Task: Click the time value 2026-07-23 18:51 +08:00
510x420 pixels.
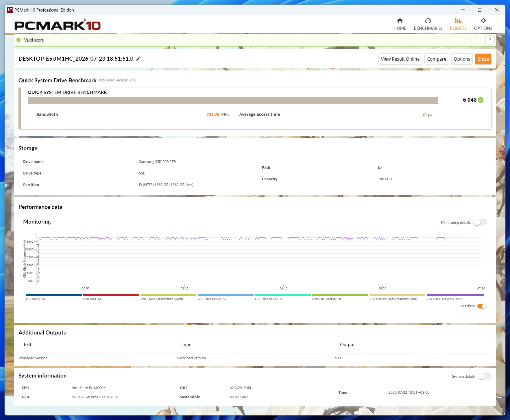Action: pyautogui.click(x=409, y=393)
